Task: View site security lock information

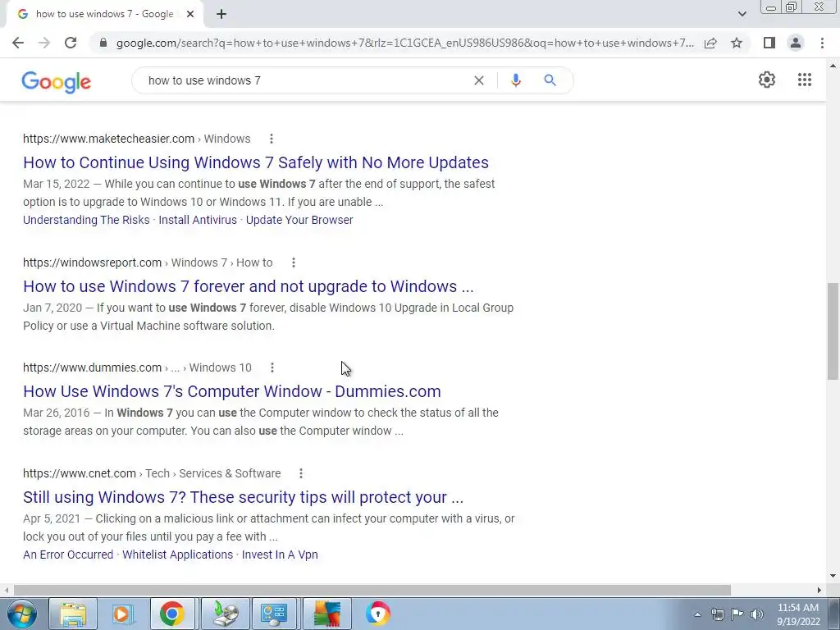Action: point(103,43)
